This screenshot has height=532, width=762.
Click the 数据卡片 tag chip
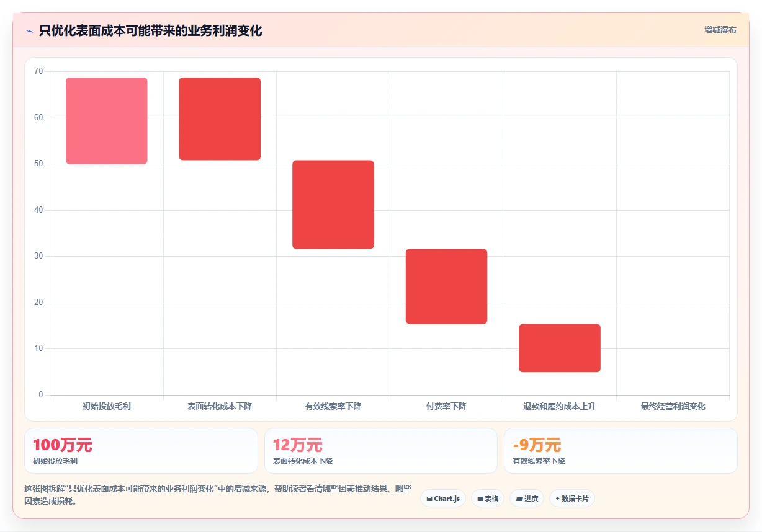[x=572, y=499]
